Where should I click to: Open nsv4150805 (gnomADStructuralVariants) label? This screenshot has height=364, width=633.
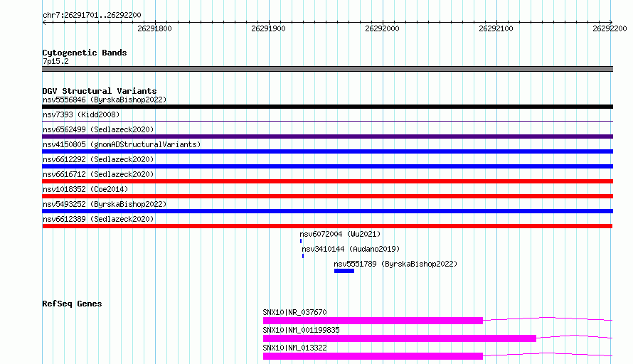(122, 144)
